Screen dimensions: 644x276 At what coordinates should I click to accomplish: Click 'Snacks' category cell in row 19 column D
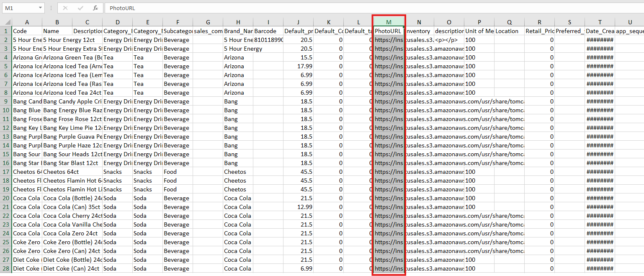click(118, 189)
